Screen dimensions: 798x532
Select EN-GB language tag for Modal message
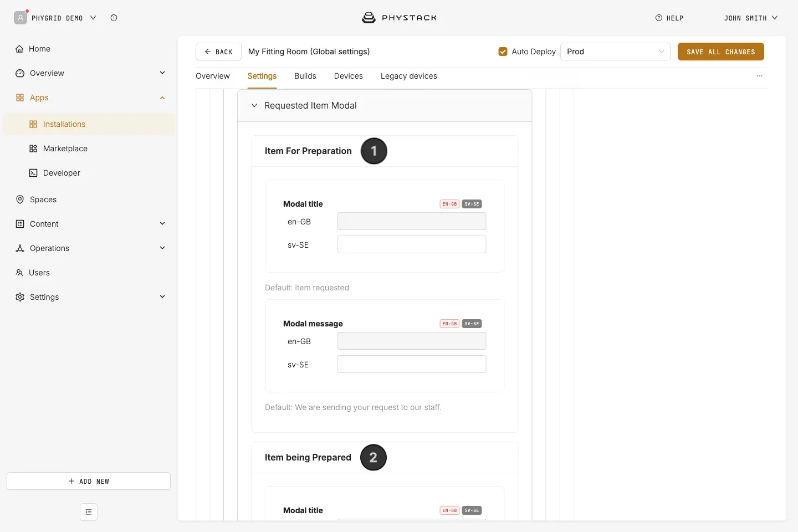point(449,324)
